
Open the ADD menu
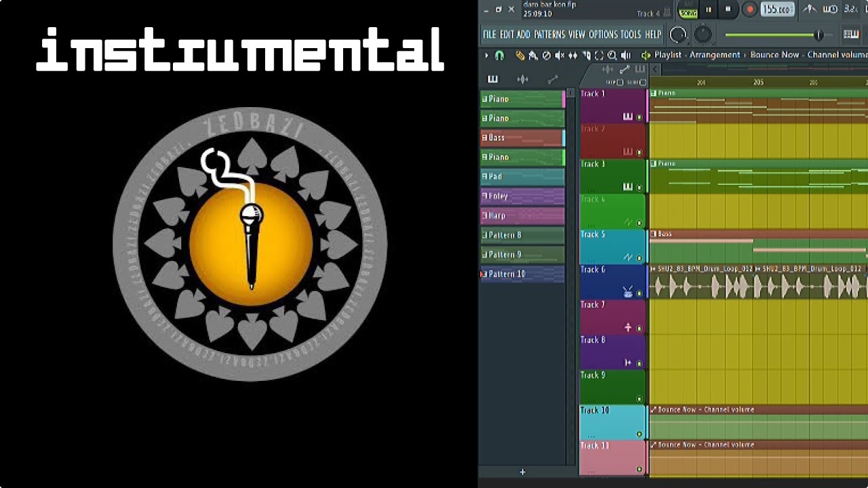tap(524, 35)
